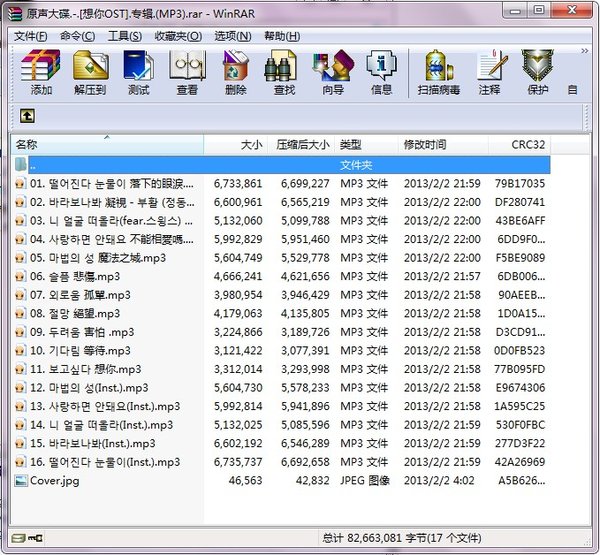
Task: Click date 2013/2/2 4:02
Action: [x=439, y=480]
